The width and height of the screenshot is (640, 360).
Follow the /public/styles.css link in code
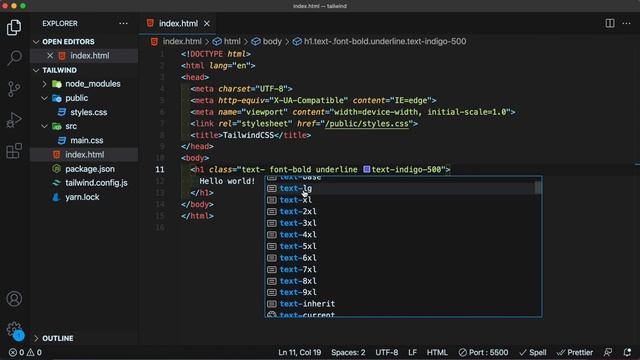click(367, 124)
